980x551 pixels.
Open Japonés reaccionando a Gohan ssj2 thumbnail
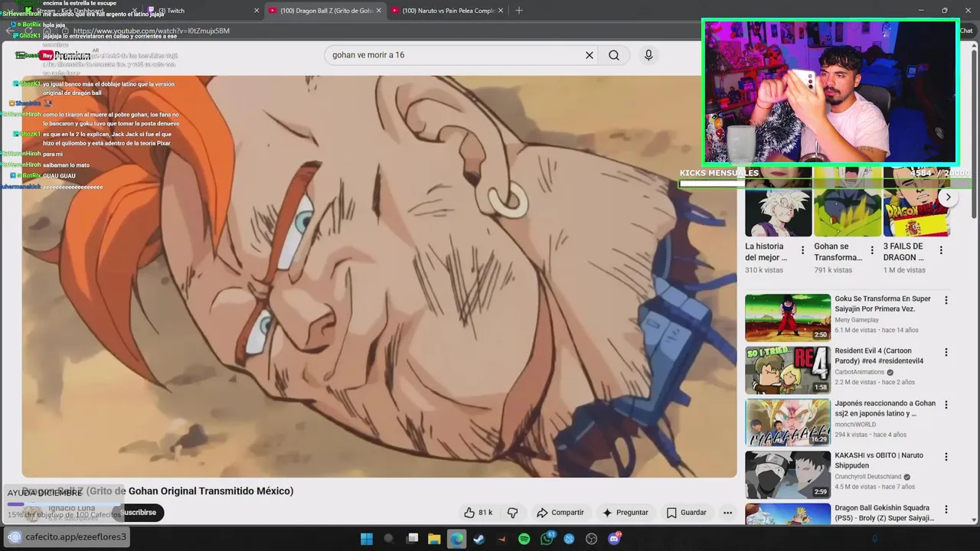click(788, 422)
